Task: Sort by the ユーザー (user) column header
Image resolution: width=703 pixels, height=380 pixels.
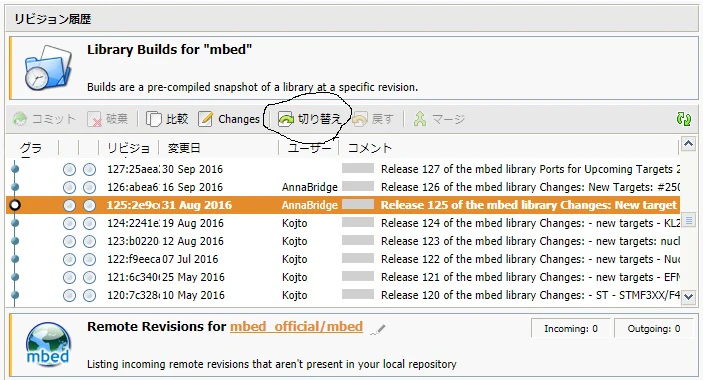Action: pos(308,148)
